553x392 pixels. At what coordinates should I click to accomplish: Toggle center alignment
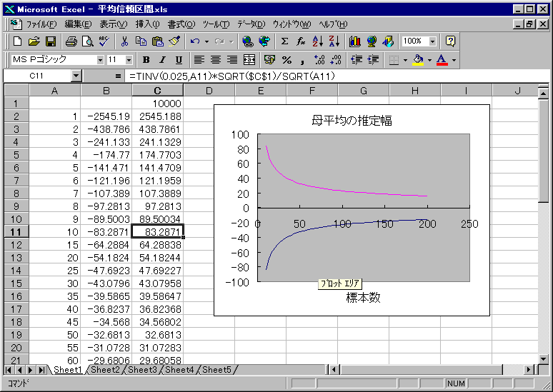(216, 60)
